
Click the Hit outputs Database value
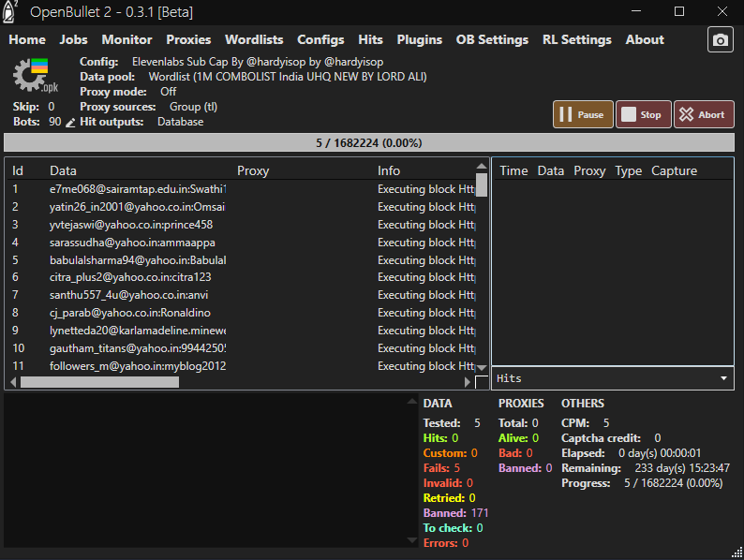pyautogui.click(x=180, y=122)
